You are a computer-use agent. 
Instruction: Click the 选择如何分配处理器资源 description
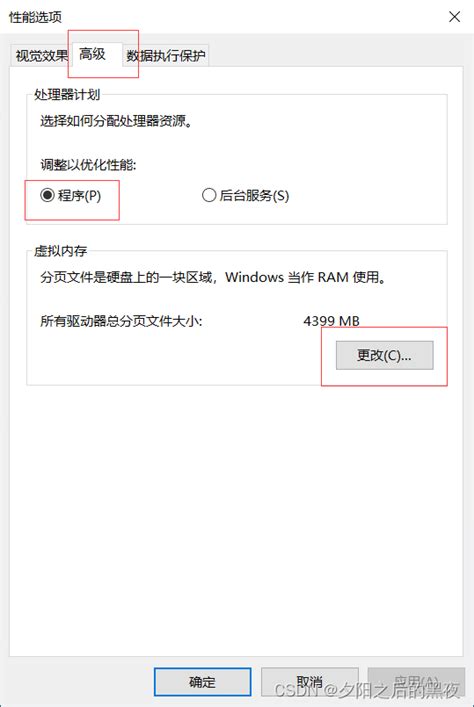click(x=116, y=121)
